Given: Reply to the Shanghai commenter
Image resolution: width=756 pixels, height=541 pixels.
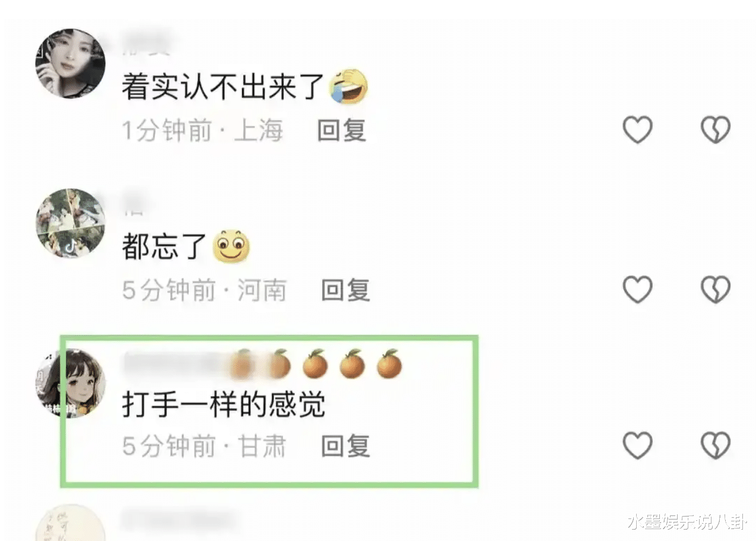Looking at the screenshot, I should click(x=342, y=131).
